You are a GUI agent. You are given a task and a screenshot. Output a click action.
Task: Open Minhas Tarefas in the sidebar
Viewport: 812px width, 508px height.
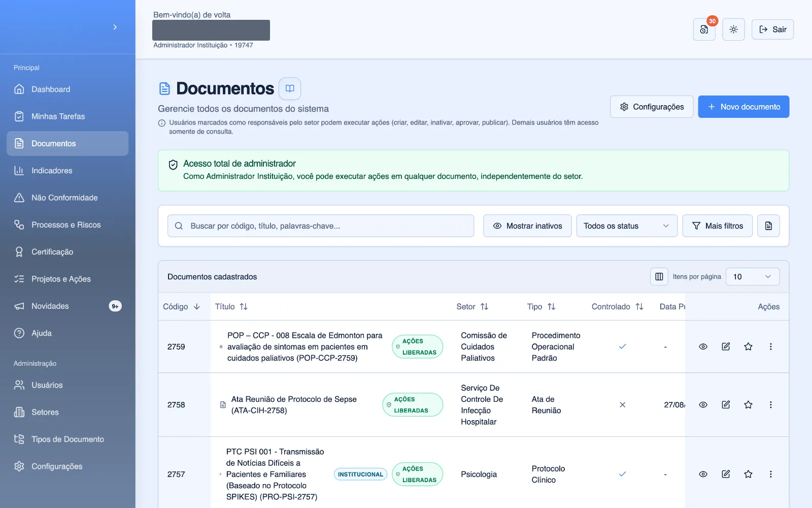[x=67, y=116]
